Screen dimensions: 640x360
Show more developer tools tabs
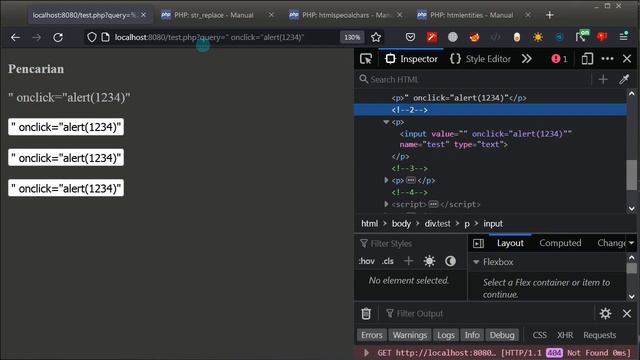pos(527,59)
